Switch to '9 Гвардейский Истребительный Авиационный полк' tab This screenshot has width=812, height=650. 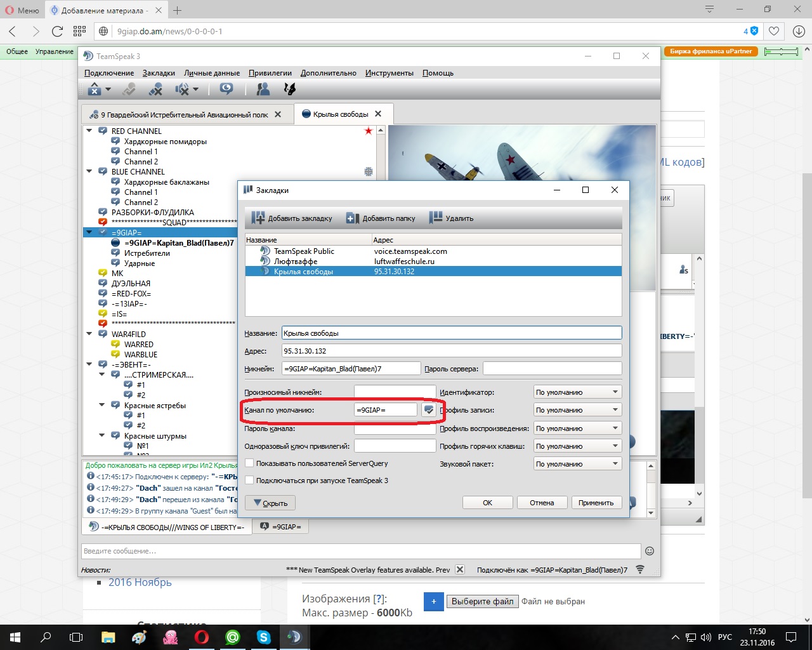(184, 115)
